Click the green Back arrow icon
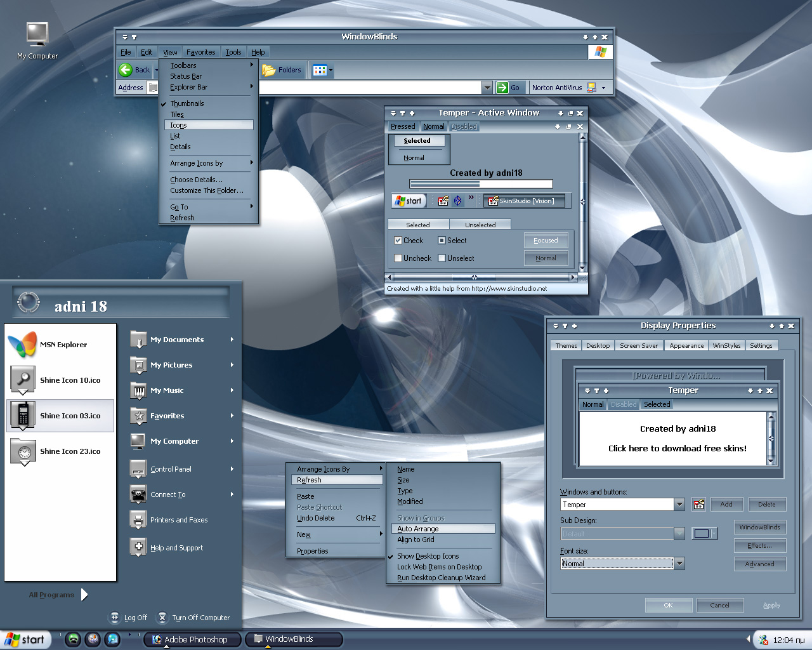Viewport: 812px width, 650px height. coord(126,70)
